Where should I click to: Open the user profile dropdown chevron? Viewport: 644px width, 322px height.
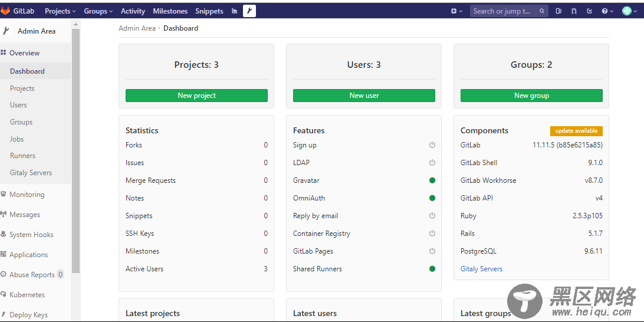[635, 12]
